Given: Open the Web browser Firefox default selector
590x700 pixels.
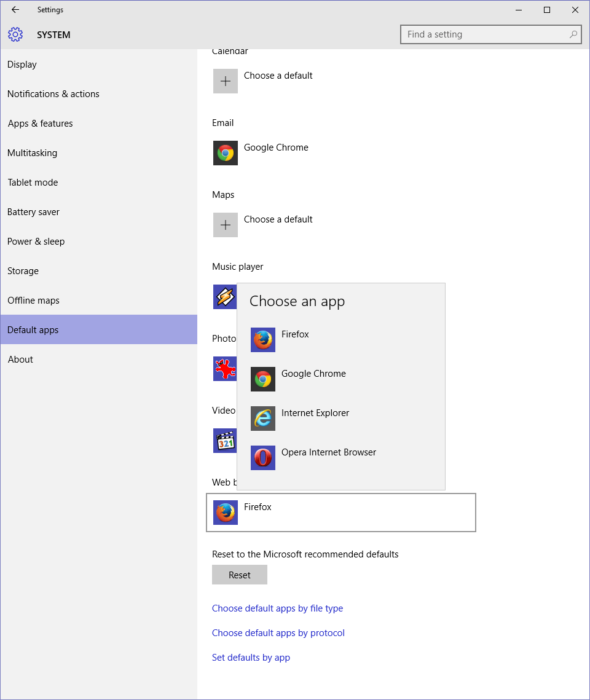Looking at the screenshot, I should (x=340, y=513).
